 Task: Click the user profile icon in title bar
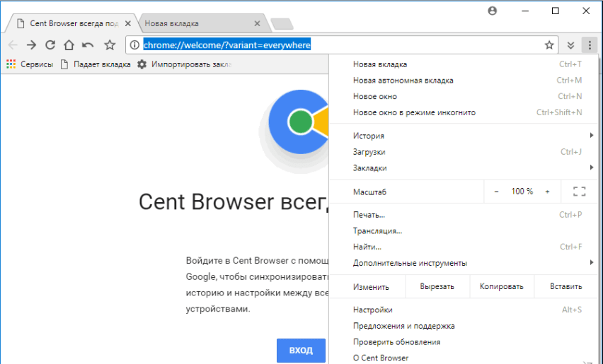click(x=493, y=11)
